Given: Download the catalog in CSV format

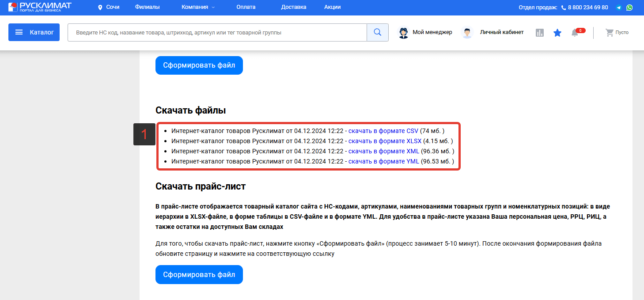Looking at the screenshot, I should (383, 131).
